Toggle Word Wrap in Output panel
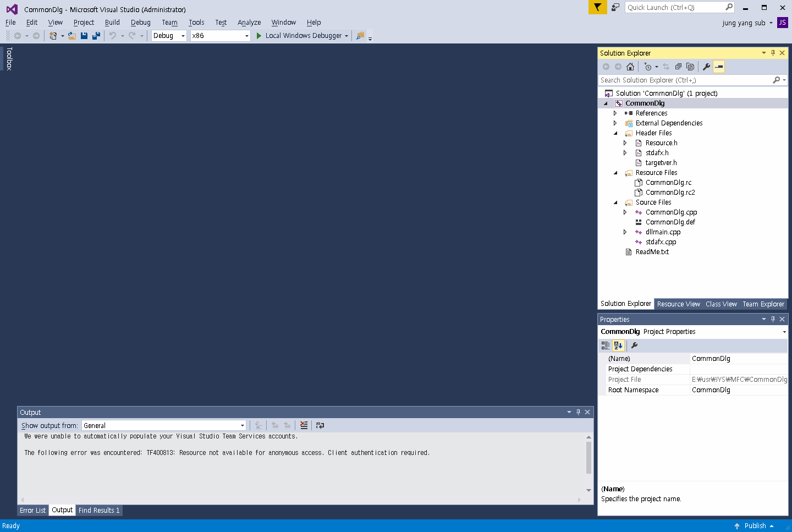792x532 pixels. point(320,425)
